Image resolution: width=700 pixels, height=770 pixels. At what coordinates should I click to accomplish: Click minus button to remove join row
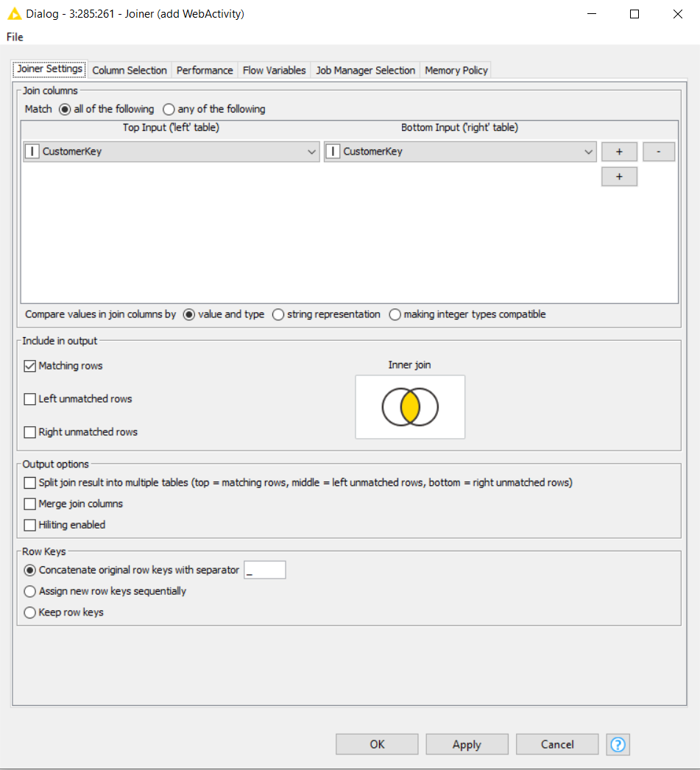tap(659, 152)
